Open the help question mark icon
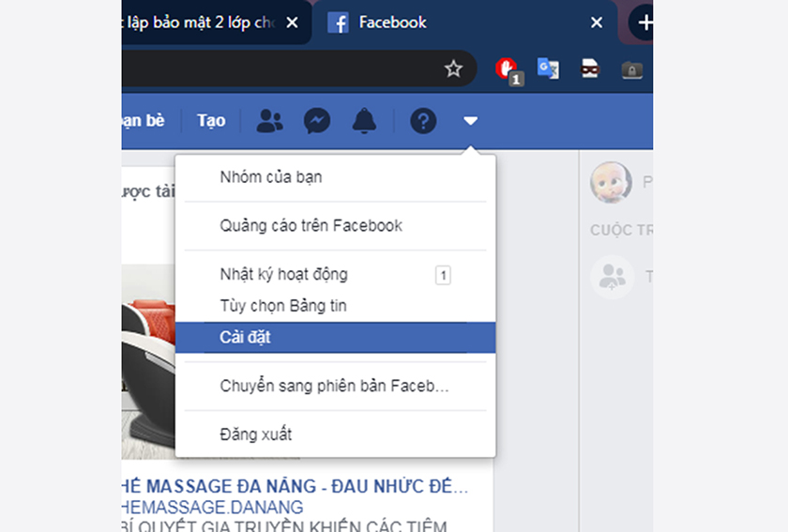 (423, 121)
